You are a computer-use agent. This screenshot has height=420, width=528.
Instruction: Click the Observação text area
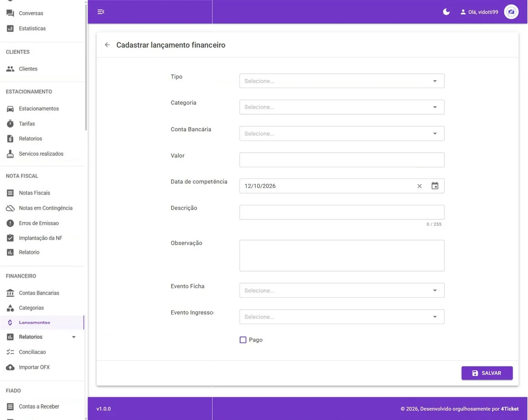(342, 256)
